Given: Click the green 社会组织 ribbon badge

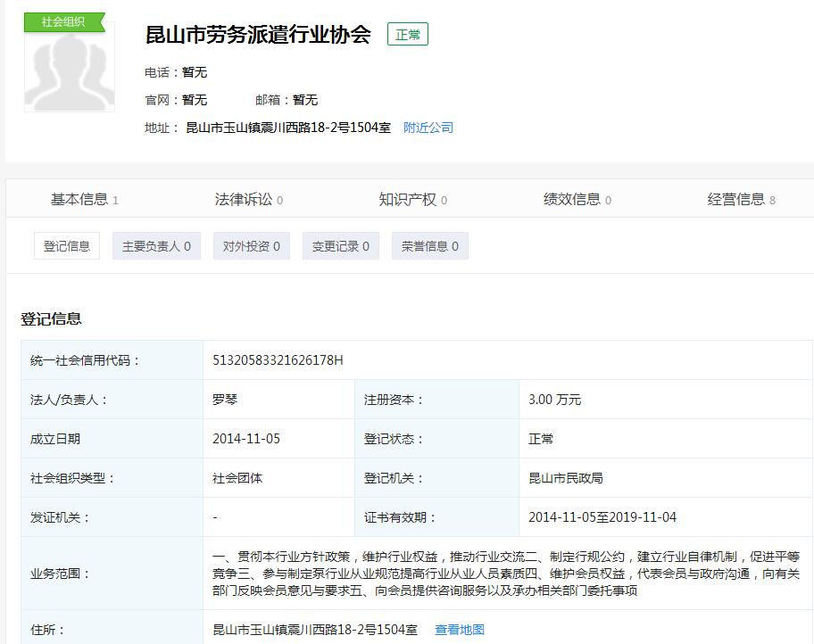Looking at the screenshot, I should 63,21.
